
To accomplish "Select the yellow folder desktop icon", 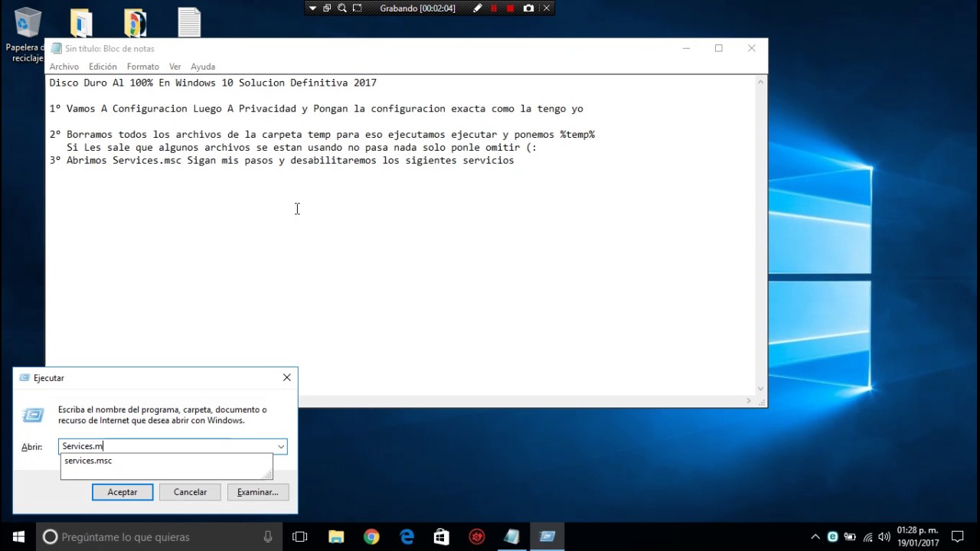I will [81, 22].
